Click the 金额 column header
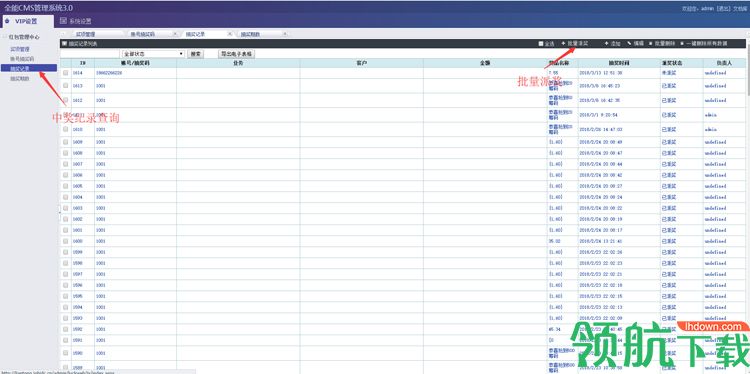Viewport: 750px width, 374px height. pos(485,63)
